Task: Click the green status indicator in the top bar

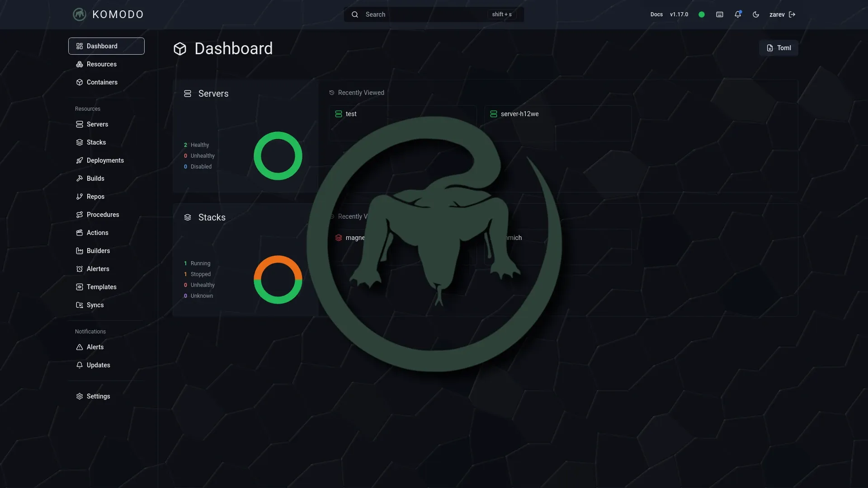Action: point(701,14)
